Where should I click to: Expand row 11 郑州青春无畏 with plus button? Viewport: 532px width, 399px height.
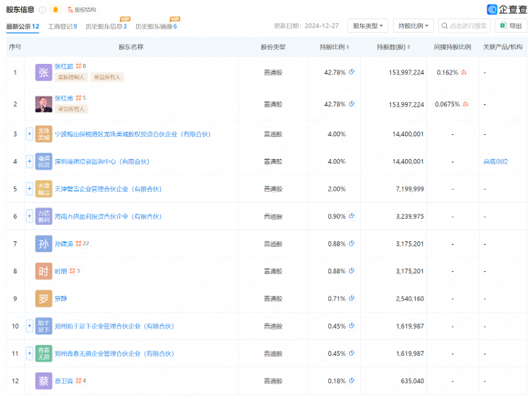click(30, 354)
